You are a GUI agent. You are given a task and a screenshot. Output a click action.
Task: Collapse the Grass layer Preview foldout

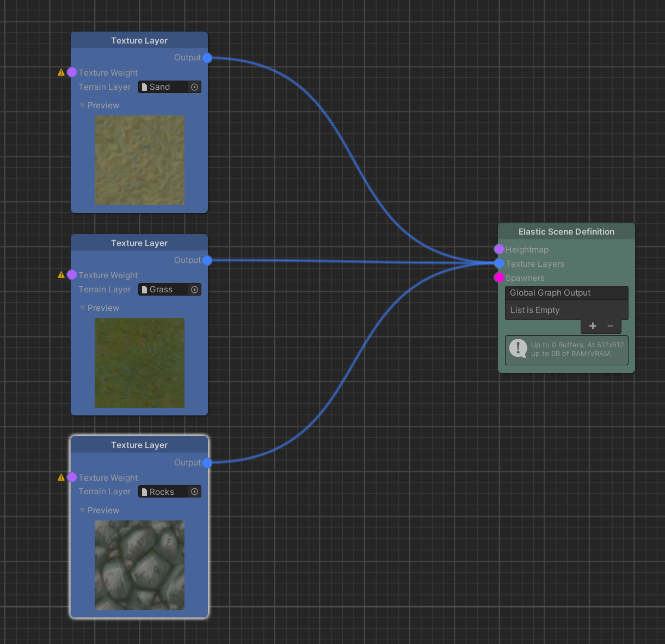(83, 308)
